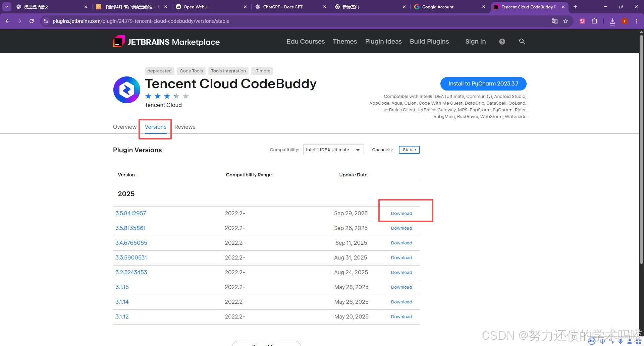The height and width of the screenshot is (346, 644).
Task: Open the search magnifier icon
Action: point(522,42)
